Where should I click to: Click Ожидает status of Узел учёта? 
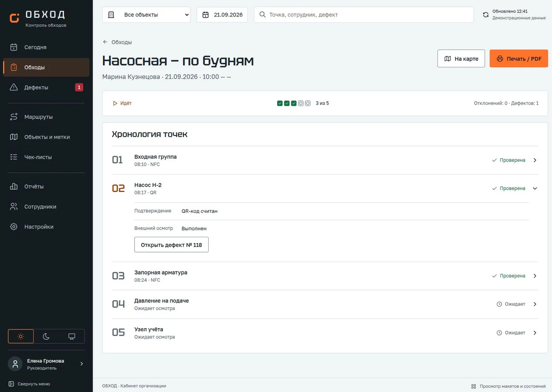coord(511,333)
